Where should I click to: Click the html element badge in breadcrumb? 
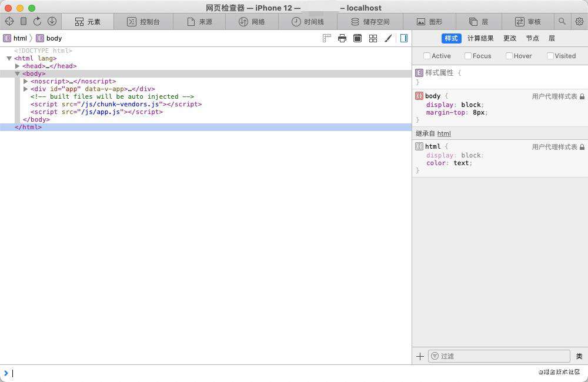pyautogui.click(x=6, y=38)
